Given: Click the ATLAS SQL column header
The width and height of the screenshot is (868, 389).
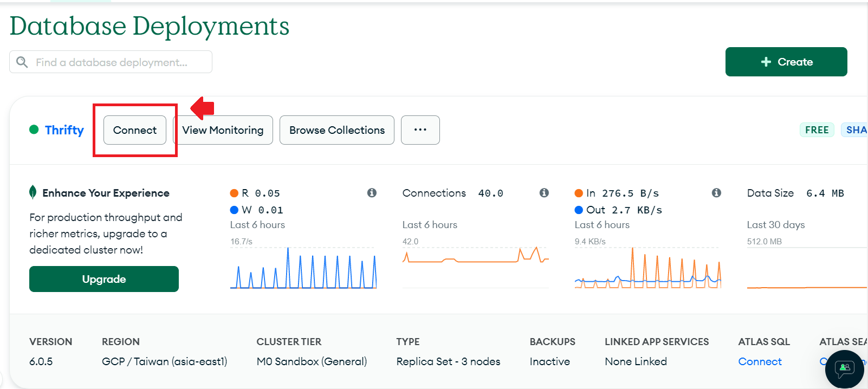Looking at the screenshot, I should (764, 342).
